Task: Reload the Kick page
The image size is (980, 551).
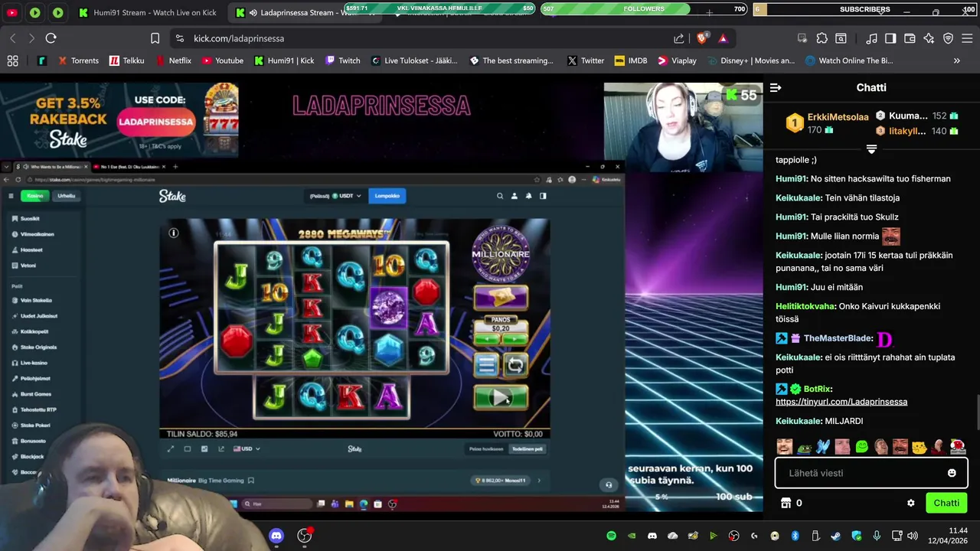Action: point(51,38)
